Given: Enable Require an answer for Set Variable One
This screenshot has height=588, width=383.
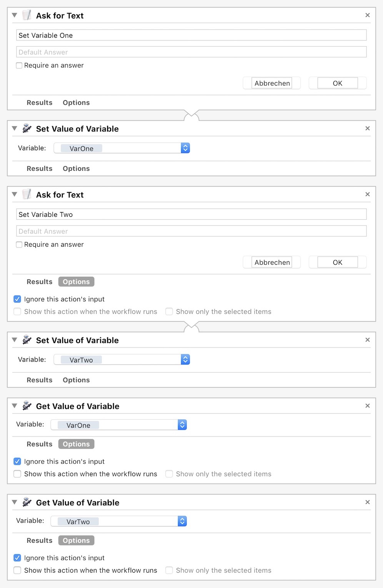Looking at the screenshot, I should (19, 66).
